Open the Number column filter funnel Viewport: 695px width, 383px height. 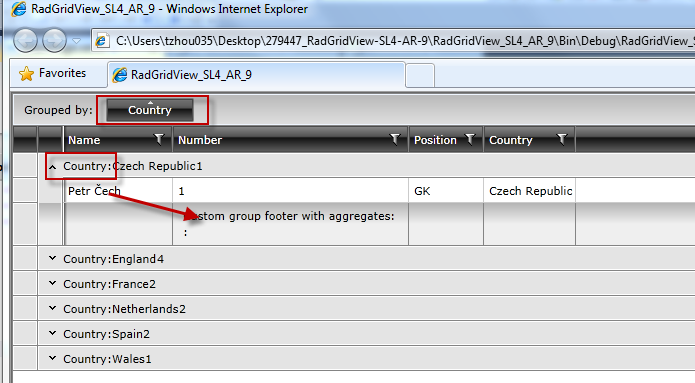point(394,139)
